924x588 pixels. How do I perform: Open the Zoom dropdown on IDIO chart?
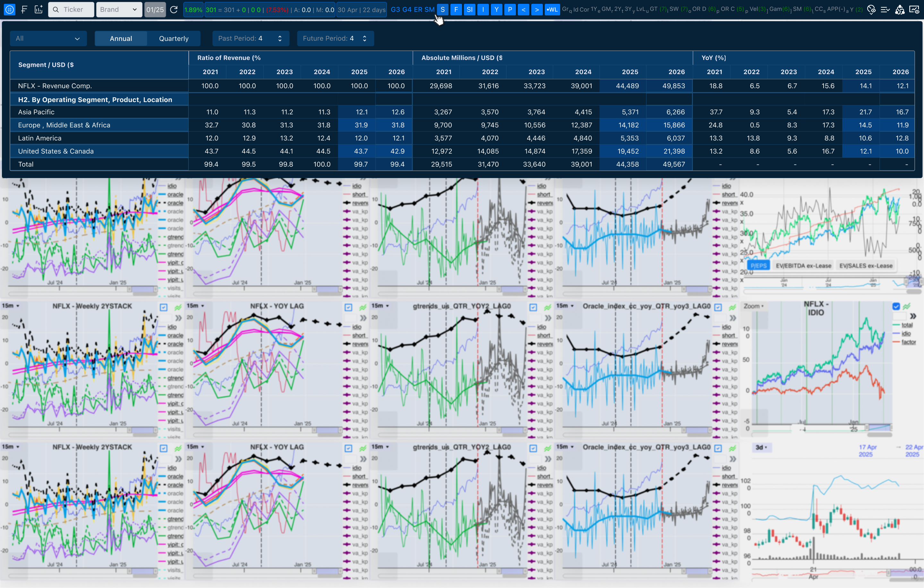pos(754,306)
